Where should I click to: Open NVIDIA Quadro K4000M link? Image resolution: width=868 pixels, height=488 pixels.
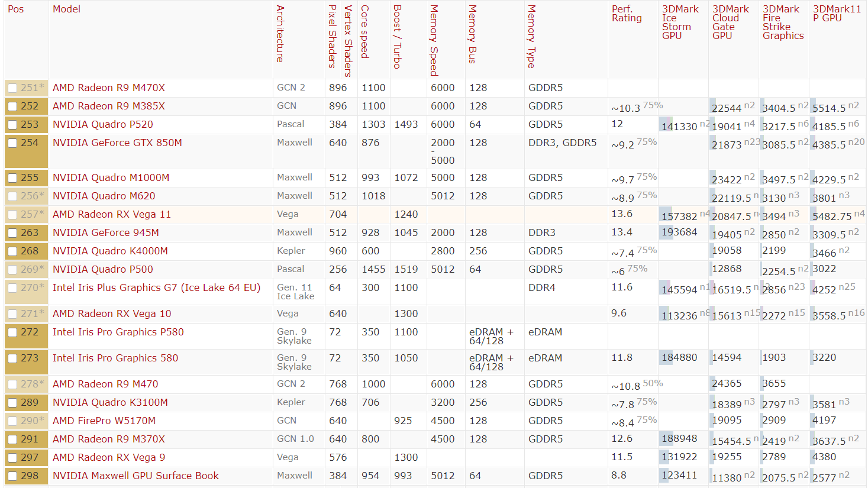point(110,251)
